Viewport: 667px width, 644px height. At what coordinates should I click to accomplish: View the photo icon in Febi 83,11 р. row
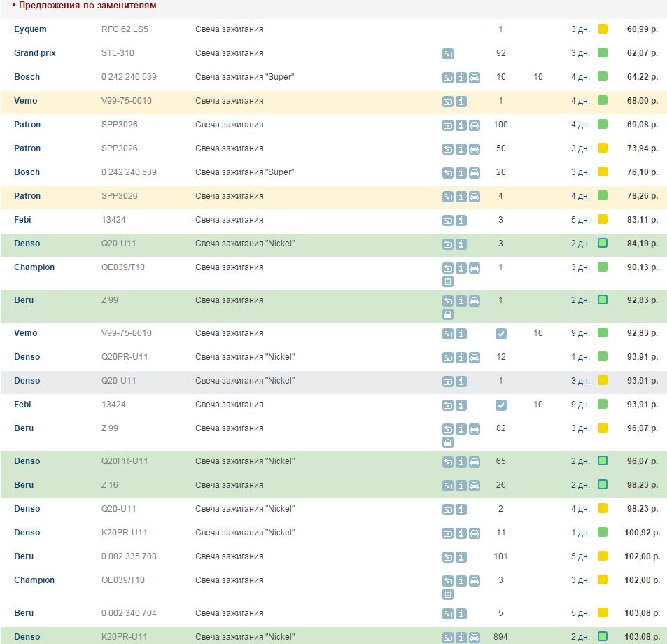click(447, 220)
